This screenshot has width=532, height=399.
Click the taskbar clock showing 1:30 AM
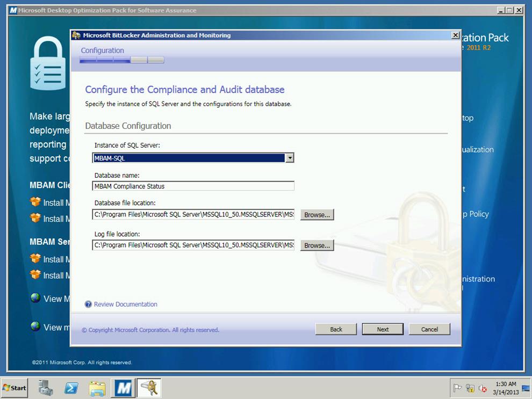(506, 388)
